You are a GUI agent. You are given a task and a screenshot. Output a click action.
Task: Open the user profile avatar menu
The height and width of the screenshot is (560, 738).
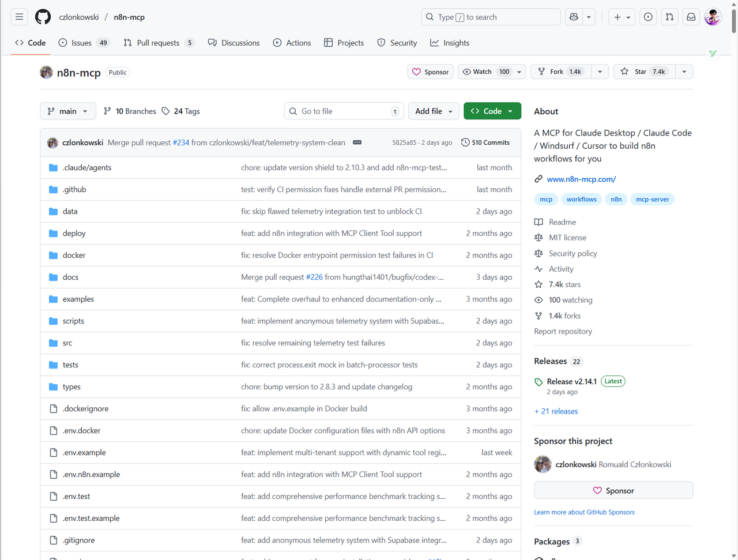coord(713,17)
